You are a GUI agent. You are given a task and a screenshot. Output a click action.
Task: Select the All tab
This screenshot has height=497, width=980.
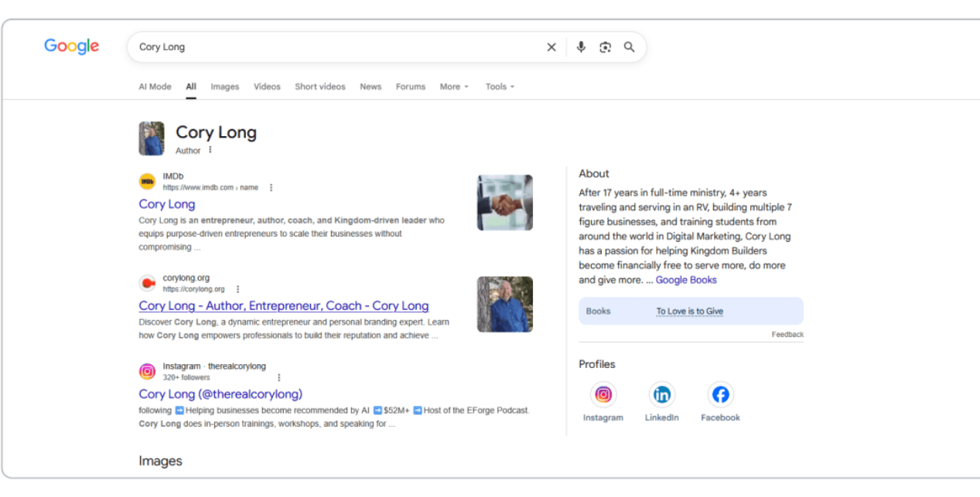point(191,87)
